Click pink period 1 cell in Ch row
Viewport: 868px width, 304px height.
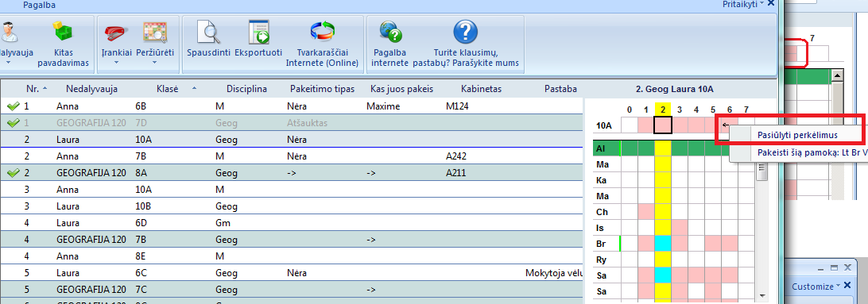coord(646,212)
